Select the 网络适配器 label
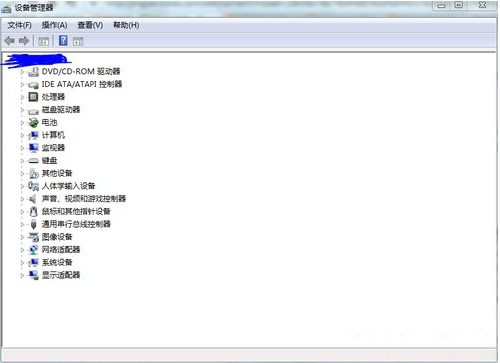Screen dimensions: 500x363 [x=61, y=249]
